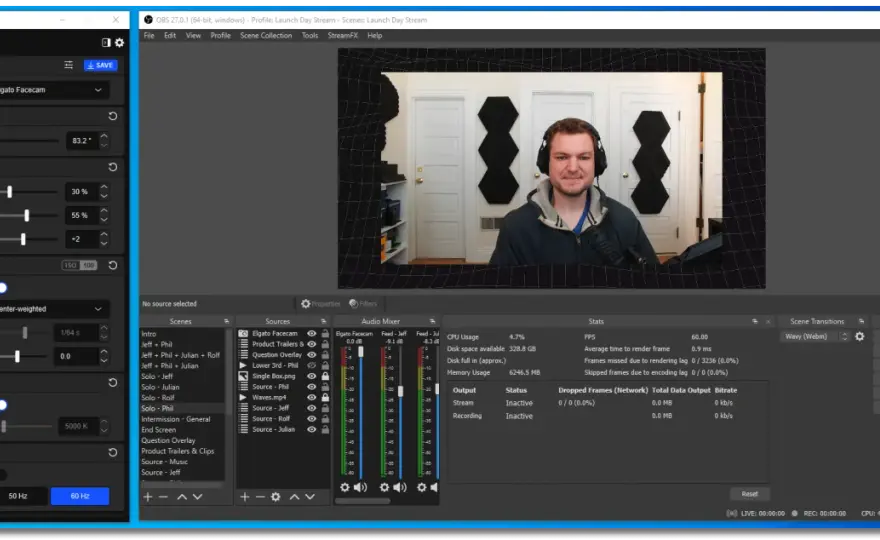The height and width of the screenshot is (540, 880).
Task: Click the reset icon above the 5000 K field
Action: coord(113,383)
